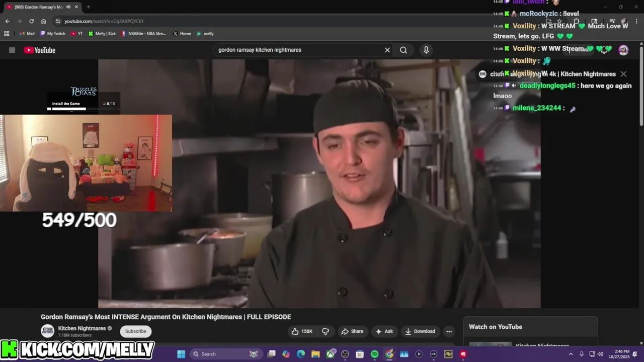Image resolution: width=644 pixels, height=362 pixels.
Task: Open the taskbar clock and date
Action: click(619, 354)
